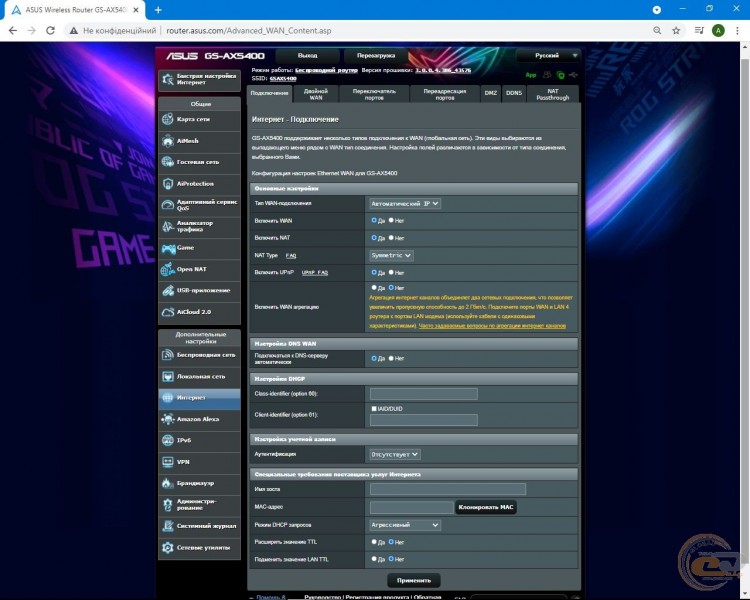This screenshot has width=750, height=600.
Task: Switch to the Переключатель портов tab
Action: (374, 94)
